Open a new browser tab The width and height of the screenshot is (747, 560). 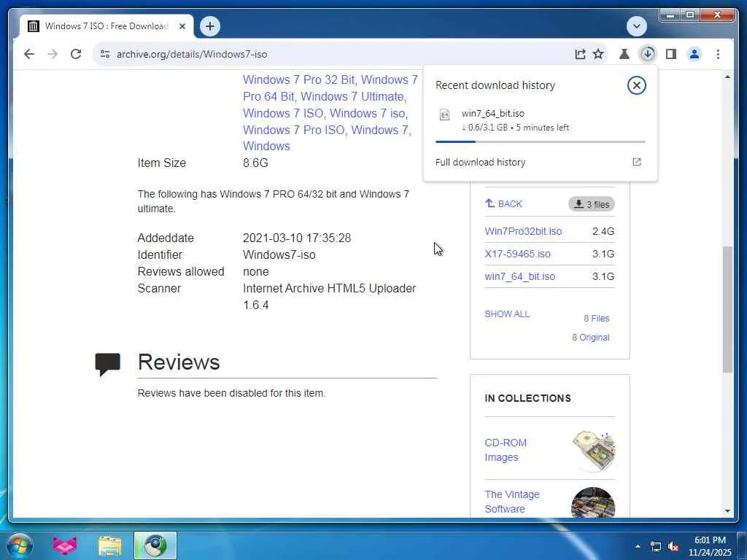(210, 26)
